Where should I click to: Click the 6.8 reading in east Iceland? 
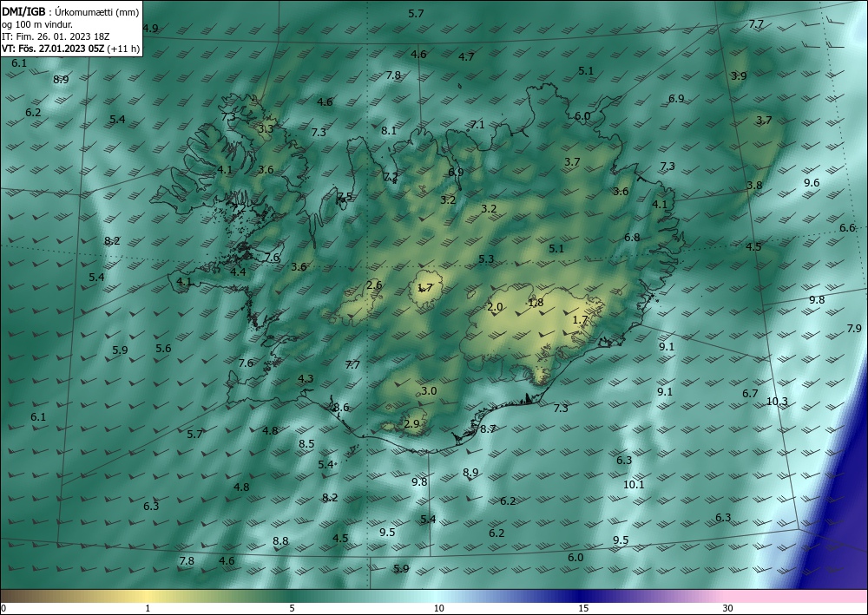point(632,238)
